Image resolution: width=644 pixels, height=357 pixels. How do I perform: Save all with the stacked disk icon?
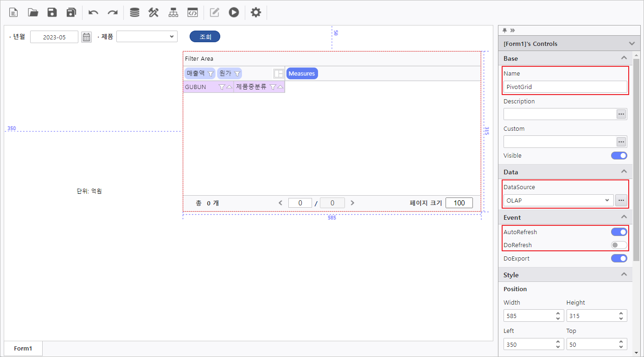pos(71,13)
